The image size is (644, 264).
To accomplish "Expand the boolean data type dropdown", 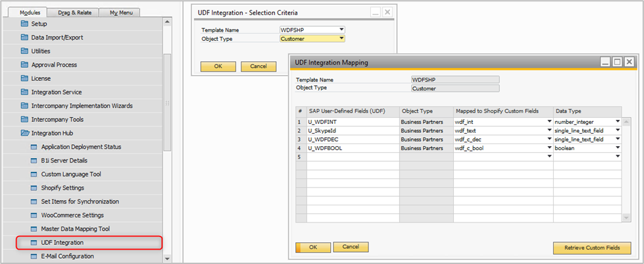I will [x=618, y=147].
